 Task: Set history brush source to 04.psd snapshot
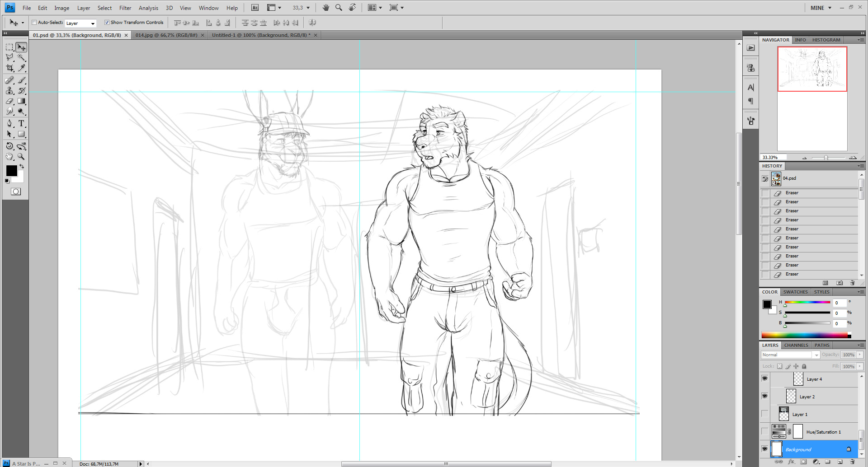coord(765,179)
